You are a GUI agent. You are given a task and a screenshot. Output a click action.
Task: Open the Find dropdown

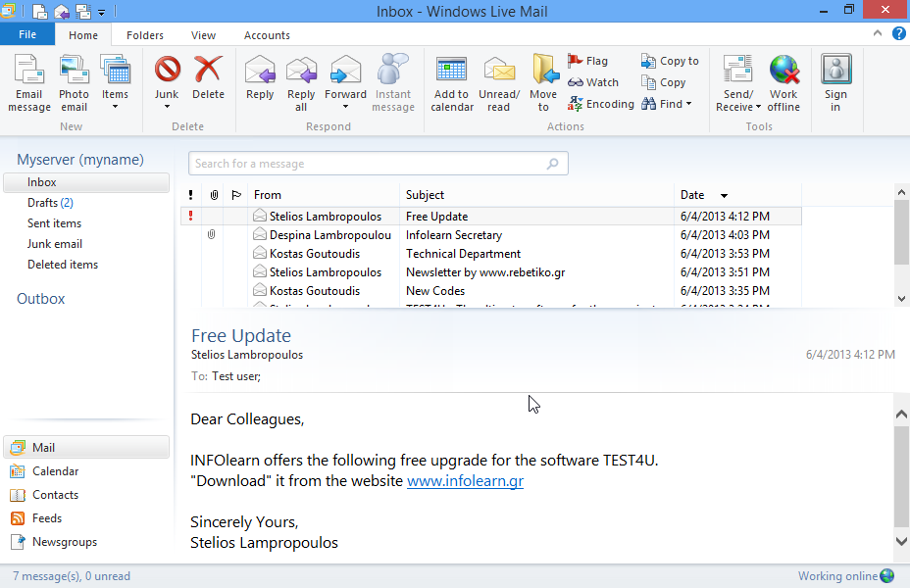[x=689, y=104]
